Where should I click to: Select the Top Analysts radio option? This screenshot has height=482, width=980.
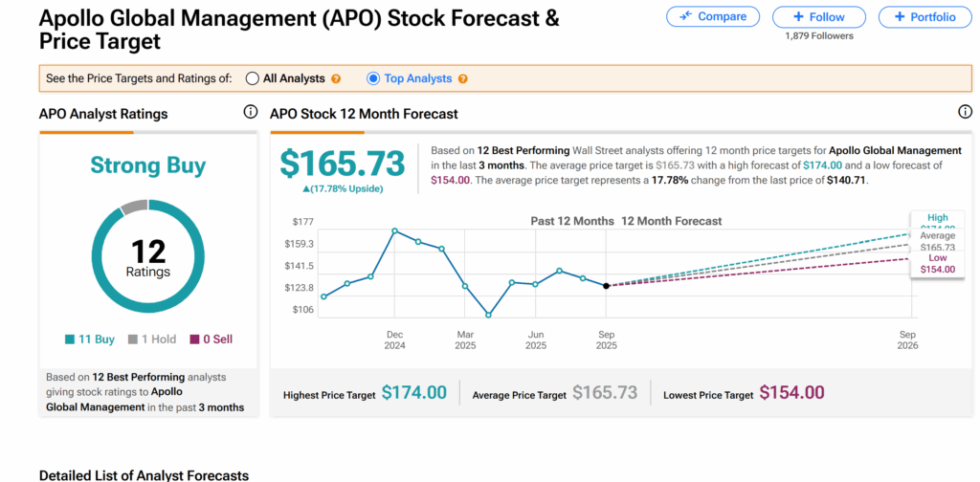pyautogui.click(x=373, y=78)
